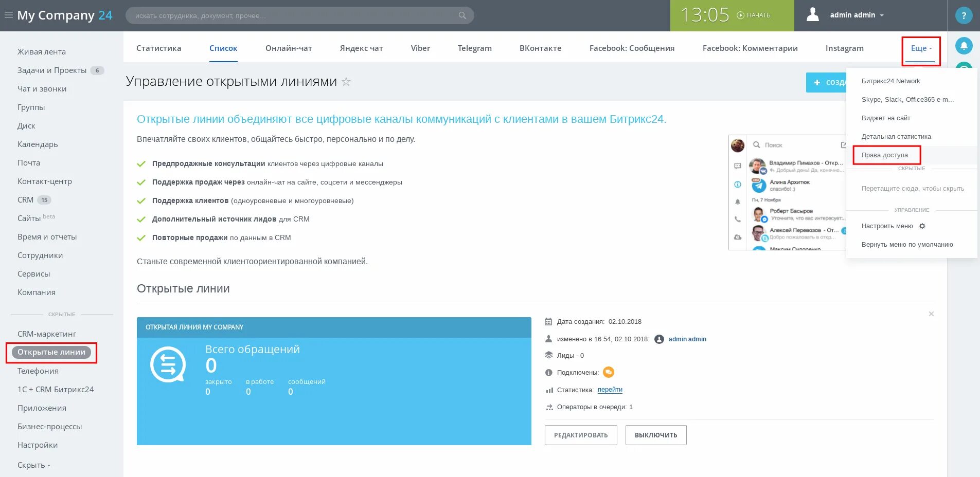Click the info icon beside Подключены
980x477 pixels.
click(x=549, y=373)
